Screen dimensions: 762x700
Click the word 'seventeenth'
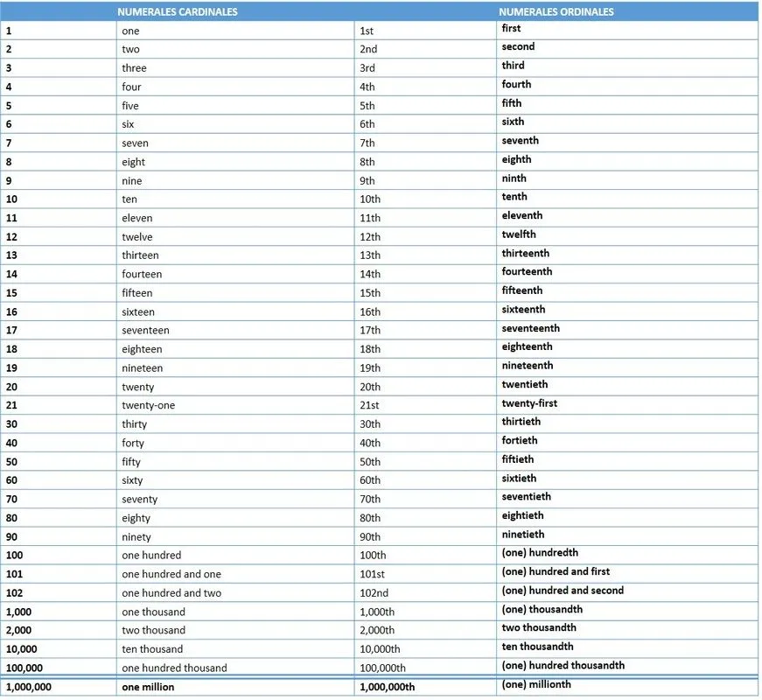[x=531, y=329]
